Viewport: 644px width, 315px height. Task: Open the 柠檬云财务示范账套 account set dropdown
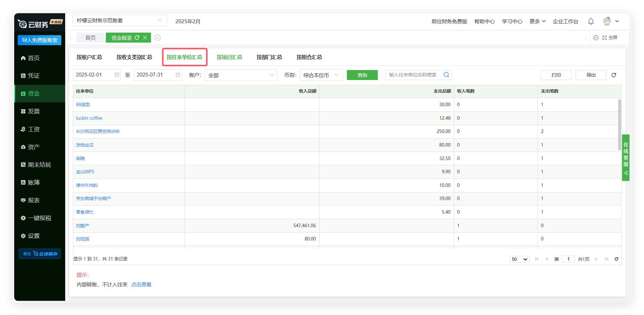pos(119,21)
